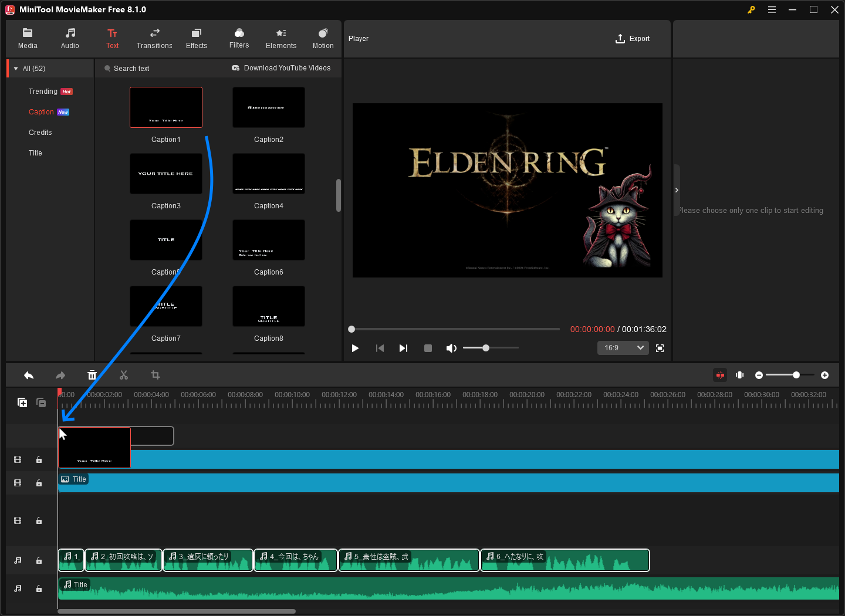Zoom out the timeline
845x616 pixels.
click(x=759, y=375)
